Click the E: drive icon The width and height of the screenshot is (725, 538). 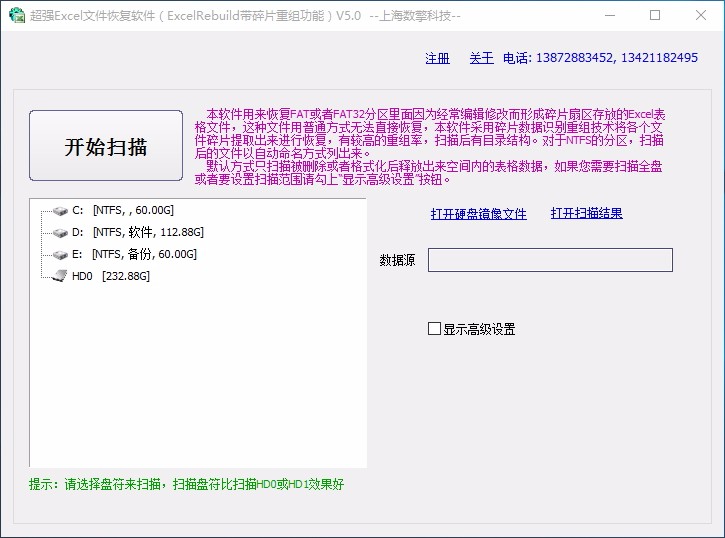[x=60, y=255]
